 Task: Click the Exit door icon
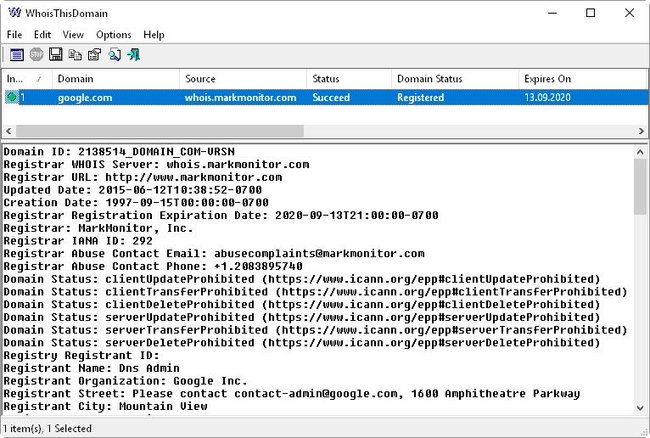pos(134,55)
